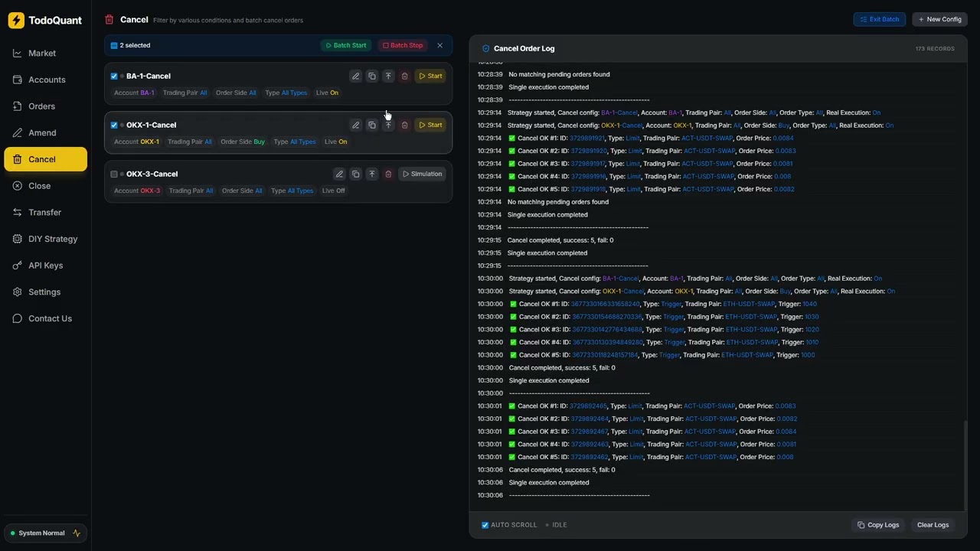
Task: Uncheck the OKX-1-Cancel checkbox
Action: pyautogui.click(x=114, y=126)
